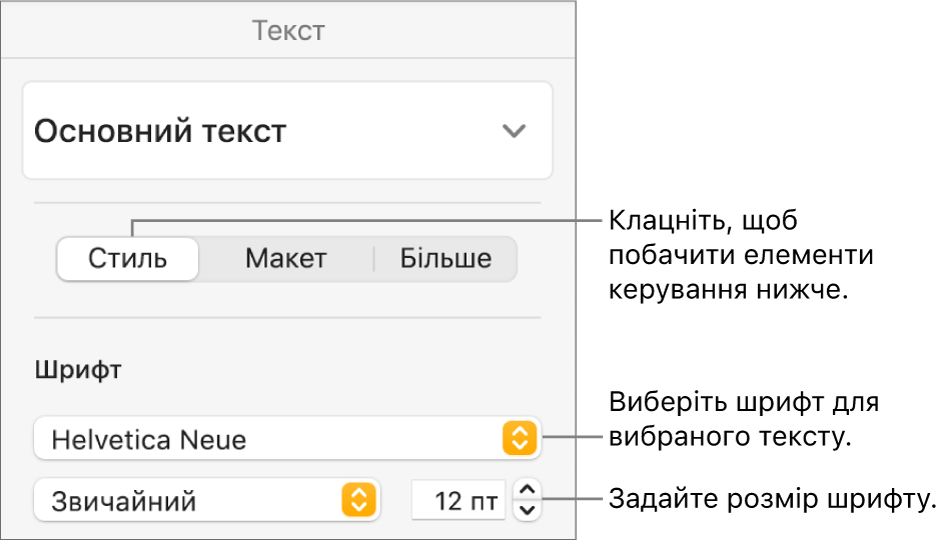
Task: Increase font size with up stepper arrow
Action: coord(527,490)
